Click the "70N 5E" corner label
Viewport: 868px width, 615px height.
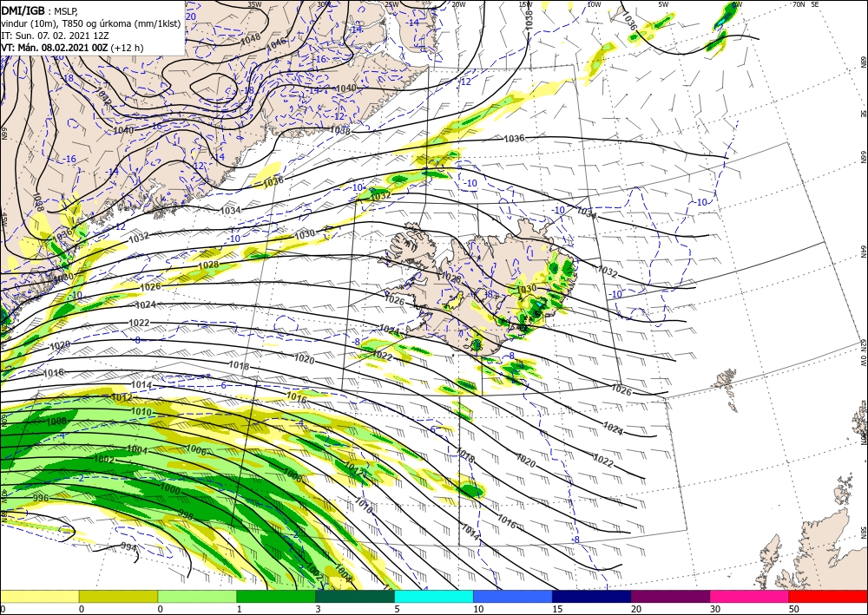point(806,4)
